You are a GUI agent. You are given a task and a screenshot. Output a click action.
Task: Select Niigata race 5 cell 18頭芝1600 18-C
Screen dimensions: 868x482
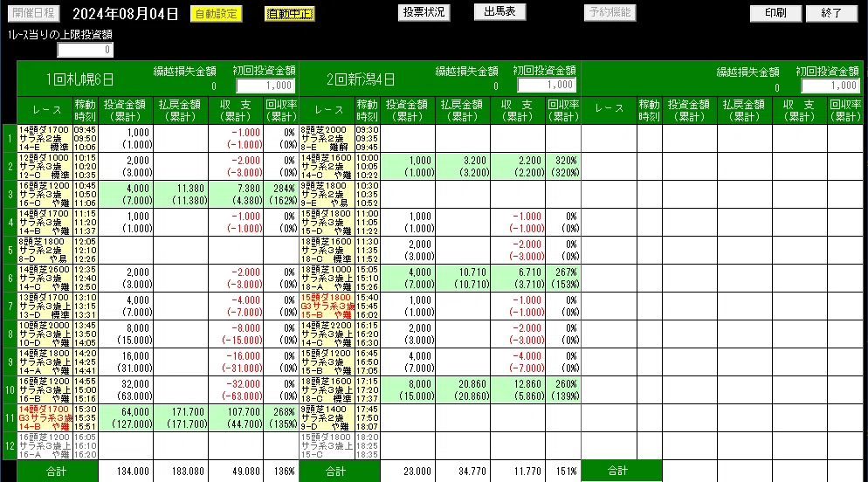(x=327, y=250)
